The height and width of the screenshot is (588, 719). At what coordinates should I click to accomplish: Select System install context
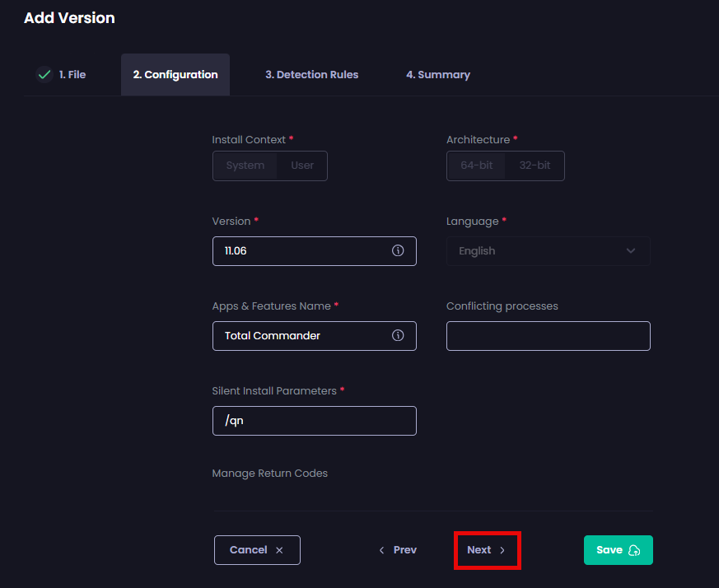pyautogui.click(x=245, y=166)
